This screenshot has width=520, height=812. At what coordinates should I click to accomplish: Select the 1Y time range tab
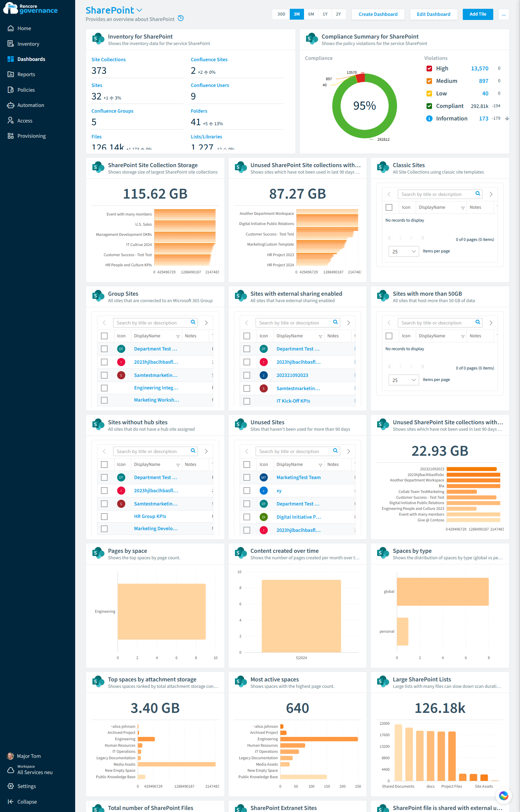click(x=325, y=14)
